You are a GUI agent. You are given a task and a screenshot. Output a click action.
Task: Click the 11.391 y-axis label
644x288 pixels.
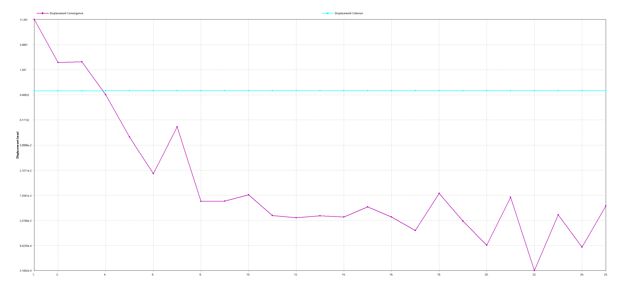click(24, 20)
